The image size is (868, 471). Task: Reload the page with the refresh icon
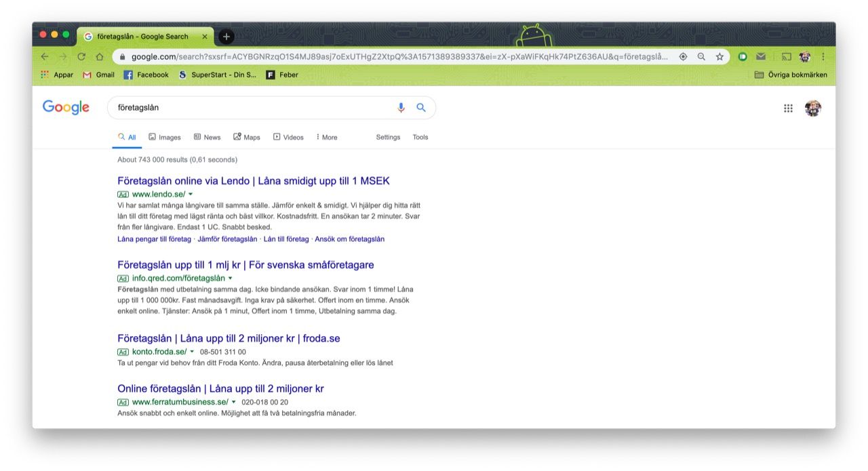coord(81,57)
